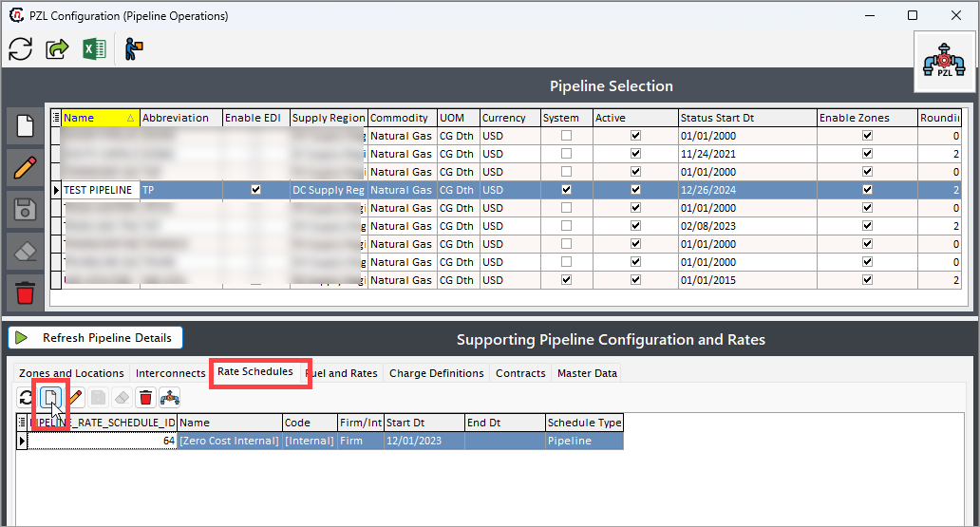Switch to the Interconnects tab

point(170,373)
